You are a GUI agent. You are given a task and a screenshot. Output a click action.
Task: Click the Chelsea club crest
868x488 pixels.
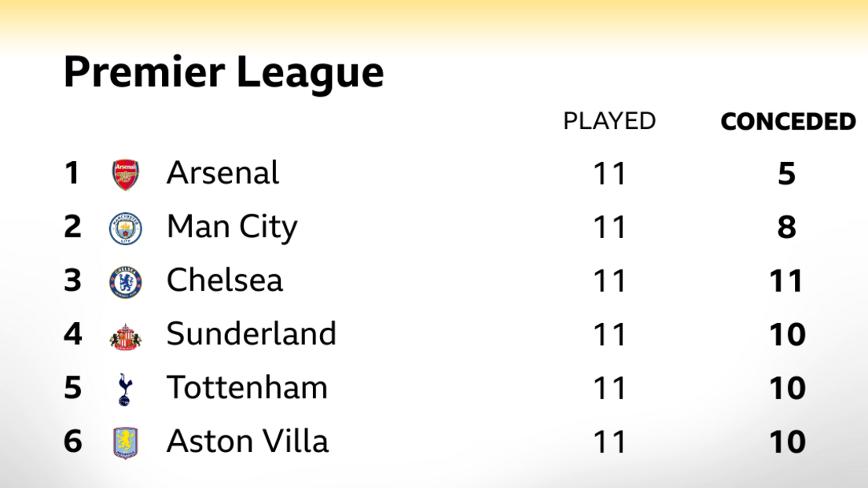click(126, 281)
